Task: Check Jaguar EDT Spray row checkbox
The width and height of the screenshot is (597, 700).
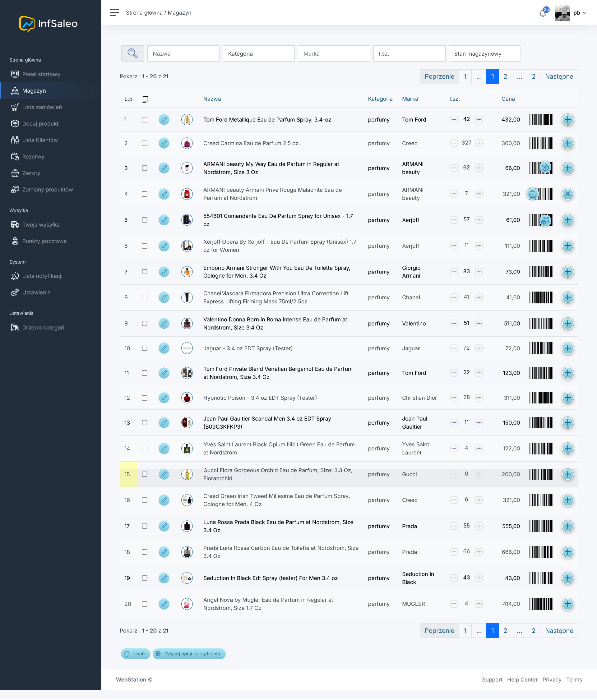Action: coord(145,348)
